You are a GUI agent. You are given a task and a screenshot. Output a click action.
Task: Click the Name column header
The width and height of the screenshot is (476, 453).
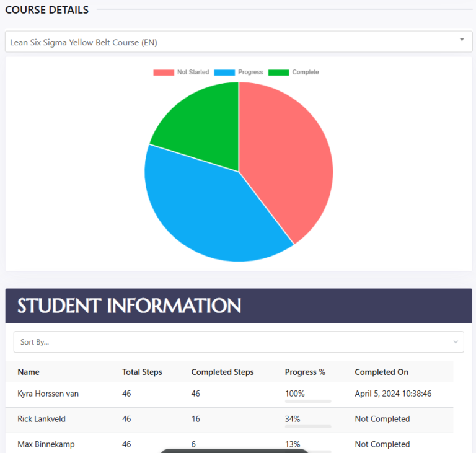(29, 372)
